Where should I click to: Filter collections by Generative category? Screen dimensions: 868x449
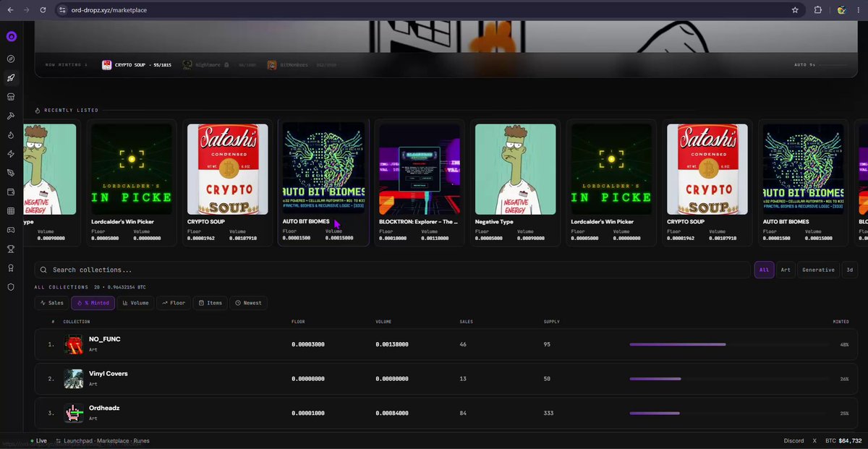pos(818,270)
